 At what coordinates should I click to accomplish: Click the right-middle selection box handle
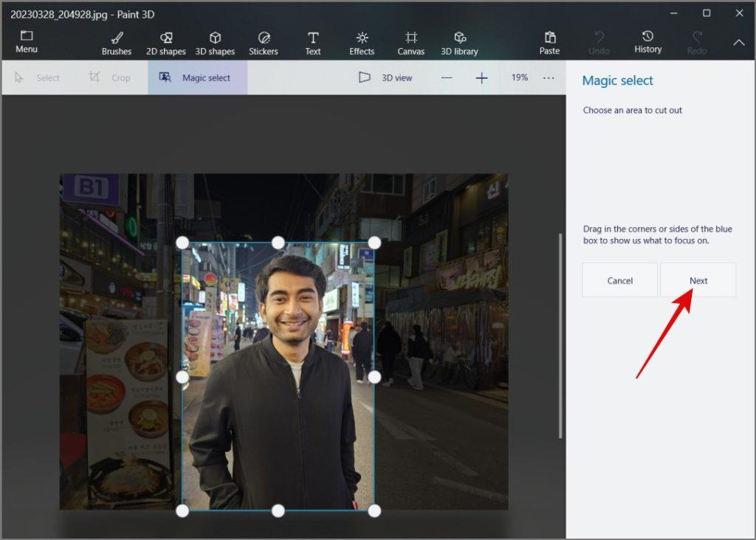pos(374,377)
